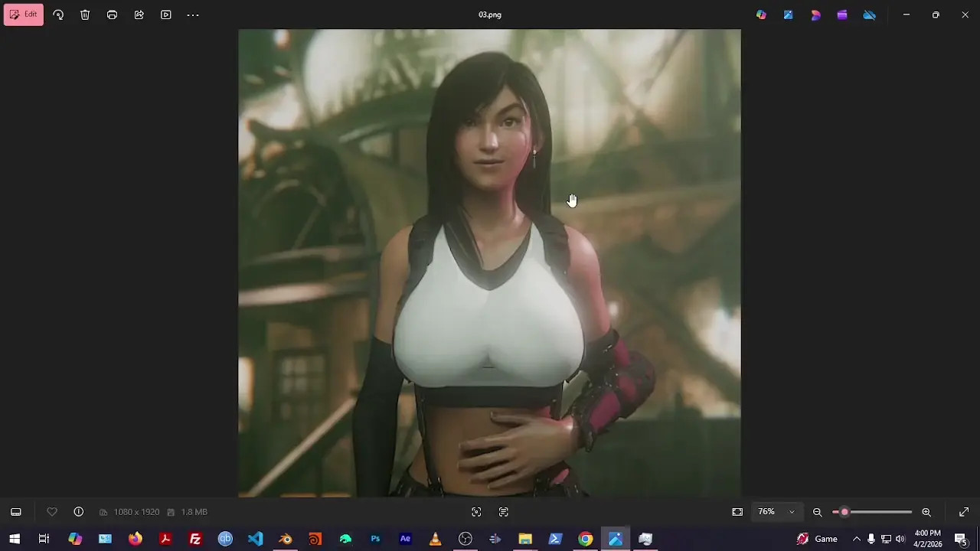
Task: Open the See more three-dots menu
Action: point(193,15)
